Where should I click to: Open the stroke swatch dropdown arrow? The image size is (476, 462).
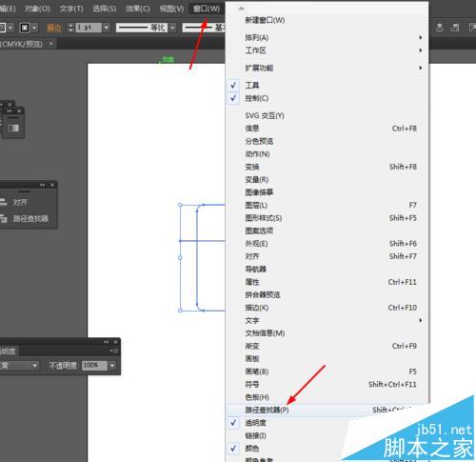click(x=34, y=28)
